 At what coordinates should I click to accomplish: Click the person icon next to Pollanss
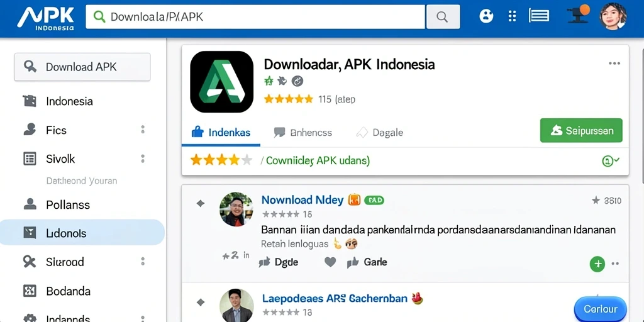point(30,204)
